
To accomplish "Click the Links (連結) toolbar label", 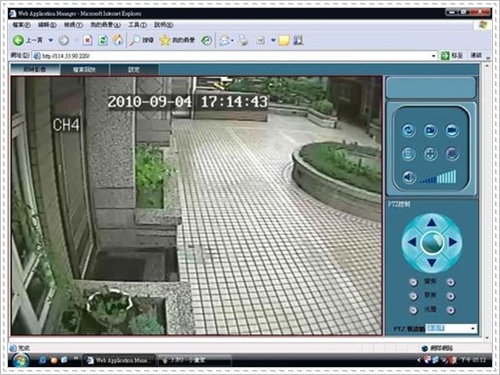I will coord(476,55).
